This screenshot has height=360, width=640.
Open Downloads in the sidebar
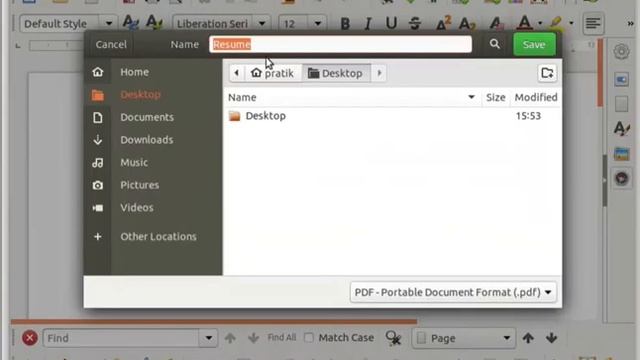point(147,140)
